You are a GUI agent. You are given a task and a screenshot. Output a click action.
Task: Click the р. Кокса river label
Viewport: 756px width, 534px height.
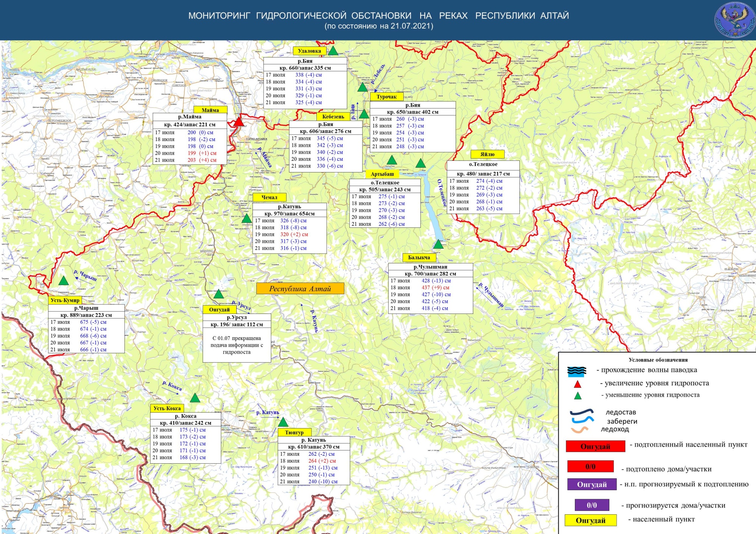pos(172,386)
